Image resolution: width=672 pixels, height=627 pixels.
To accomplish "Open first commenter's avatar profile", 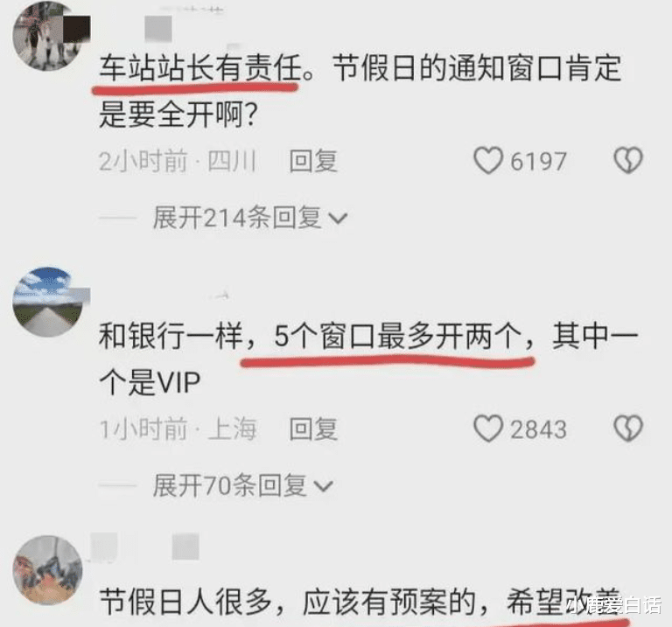I will (x=47, y=37).
